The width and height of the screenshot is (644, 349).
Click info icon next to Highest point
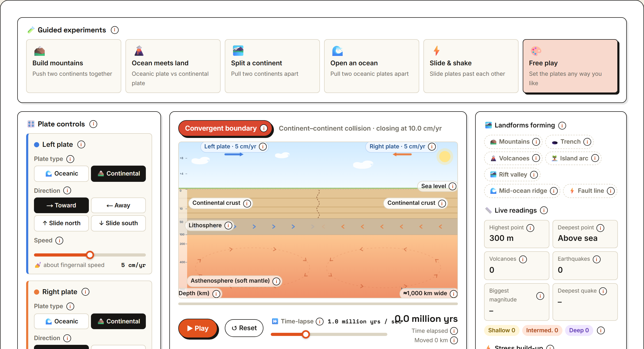coord(530,228)
